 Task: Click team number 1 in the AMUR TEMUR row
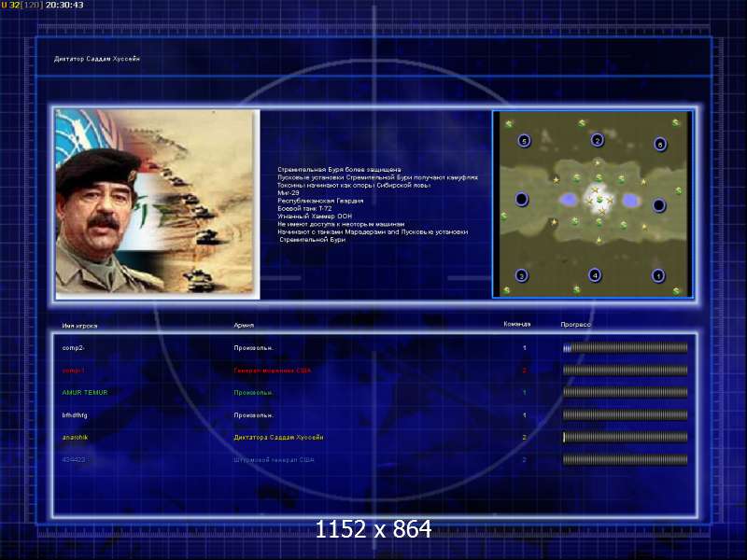[x=525, y=393]
